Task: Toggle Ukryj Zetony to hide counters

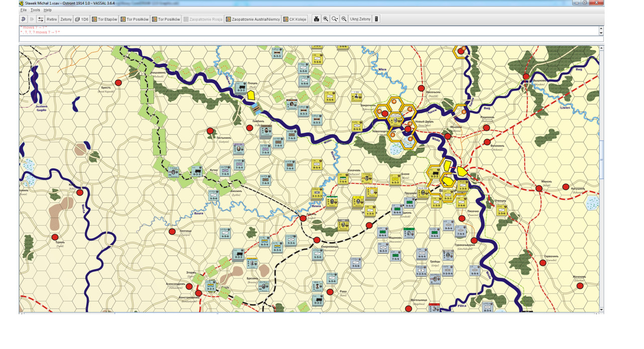Action: point(360,19)
